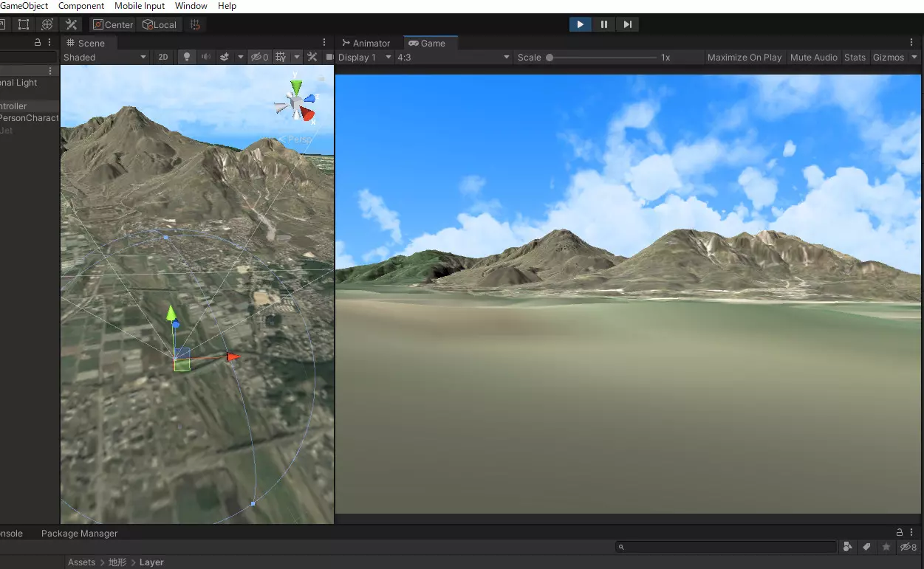Click the Pause button in the toolbar
This screenshot has height=569, width=924.
603,24
